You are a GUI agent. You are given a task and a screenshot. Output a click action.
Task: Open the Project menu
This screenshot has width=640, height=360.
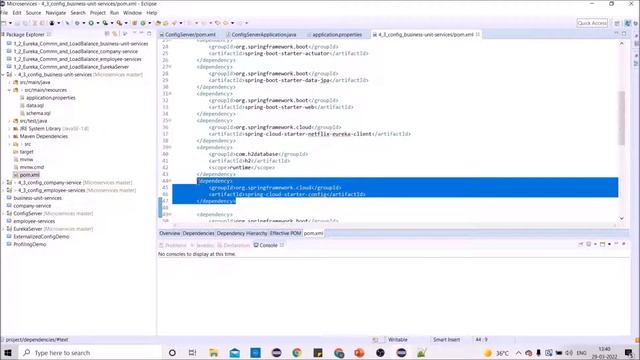coord(98,13)
